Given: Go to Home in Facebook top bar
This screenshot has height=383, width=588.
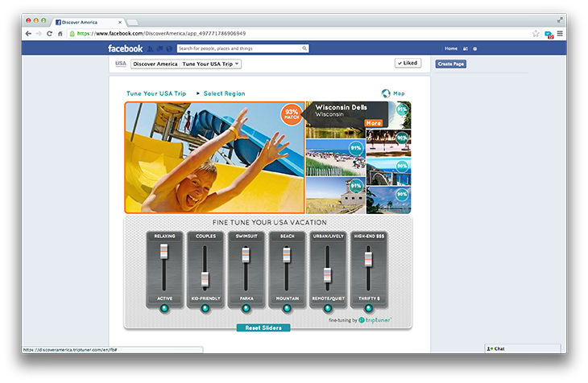Looking at the screenshot, I should pos(451,48).
